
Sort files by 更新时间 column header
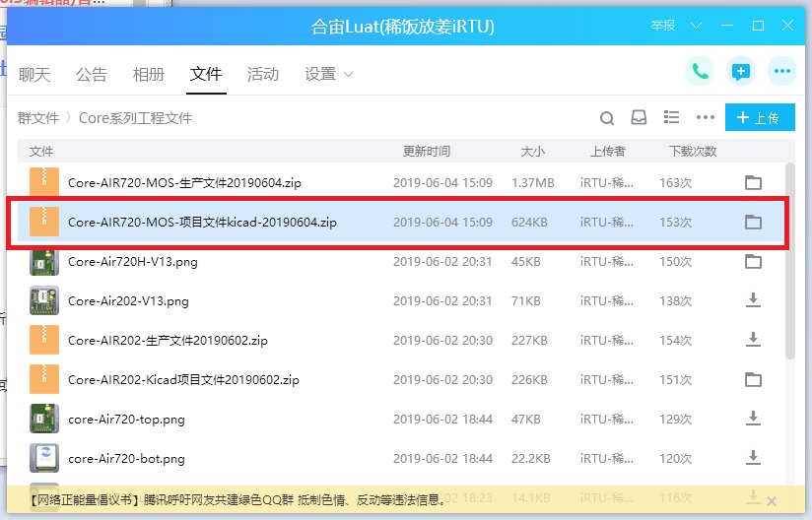427,151
